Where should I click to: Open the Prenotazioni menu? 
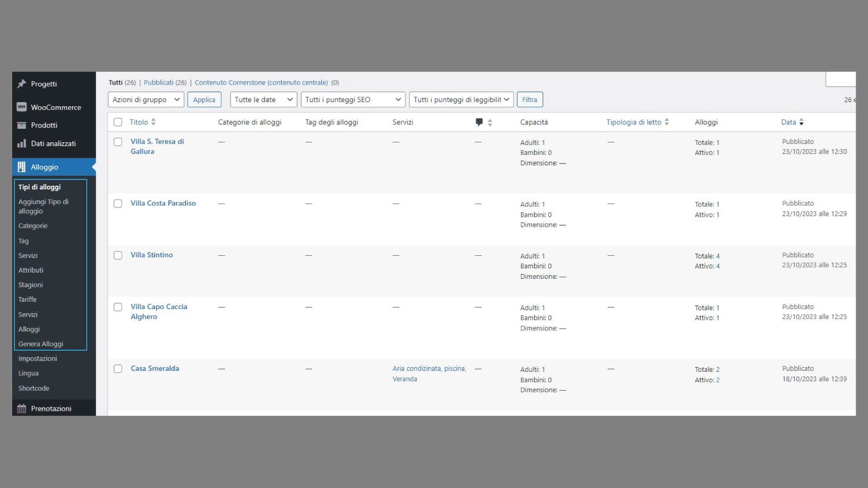point(54,408)
